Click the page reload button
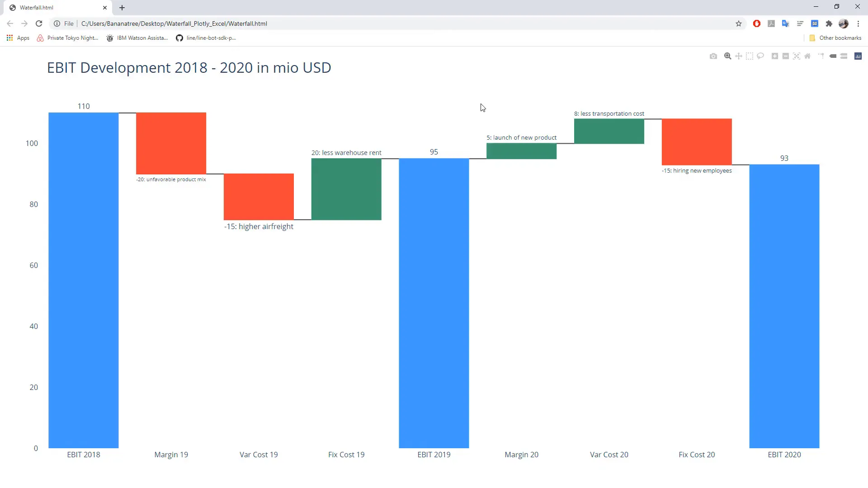868x488 pixels. pyautogui.click(x=39, y=23)
